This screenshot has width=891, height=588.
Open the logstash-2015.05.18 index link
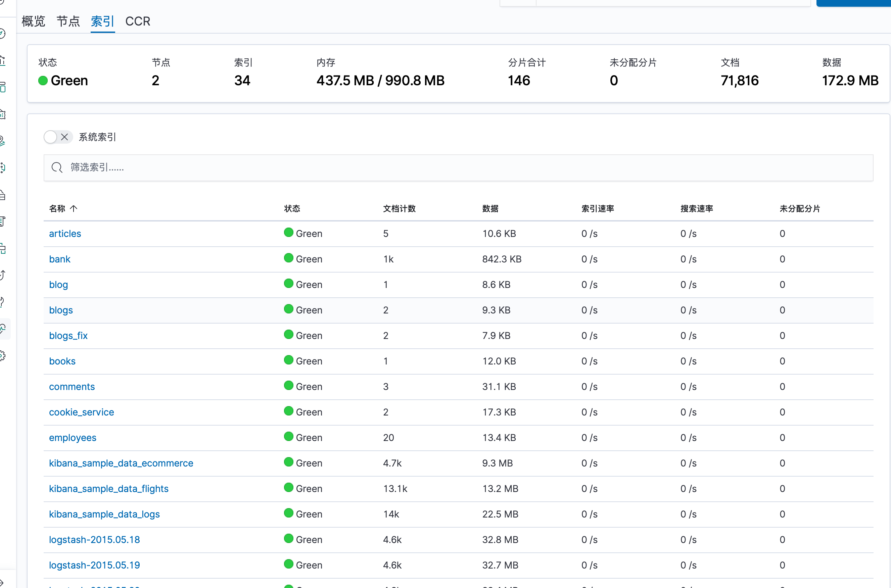tap(94, 540)
